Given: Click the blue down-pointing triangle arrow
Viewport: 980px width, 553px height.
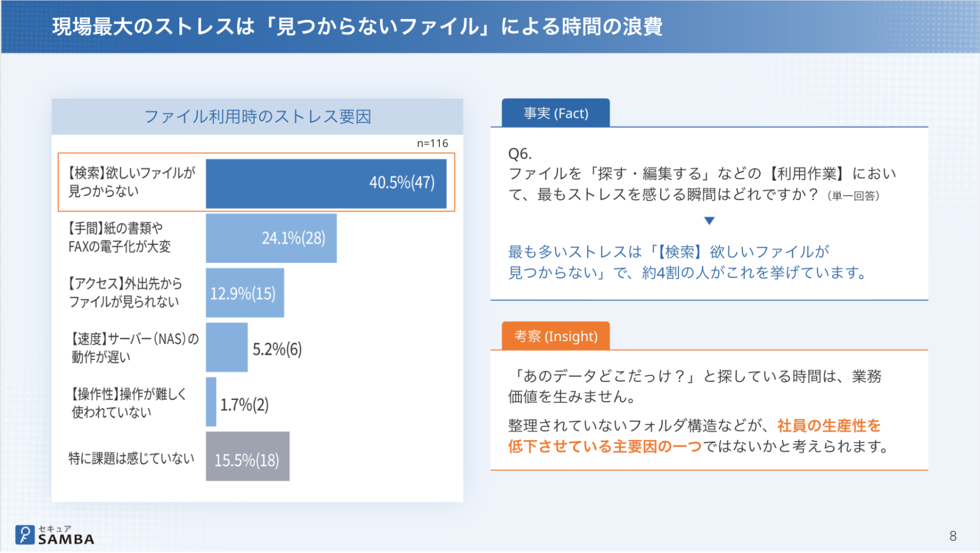Looking at the screenshot, I should [x=709, y=221].
